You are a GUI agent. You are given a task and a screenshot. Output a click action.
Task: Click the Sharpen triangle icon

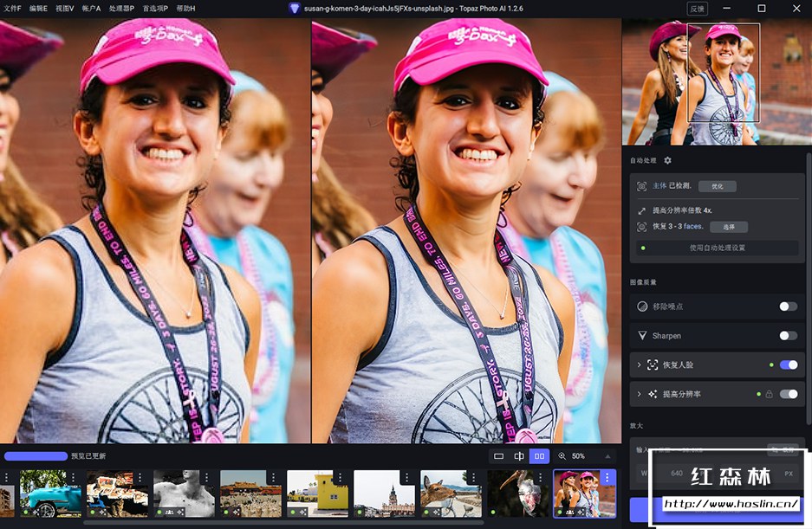click(x=642, y=336)
